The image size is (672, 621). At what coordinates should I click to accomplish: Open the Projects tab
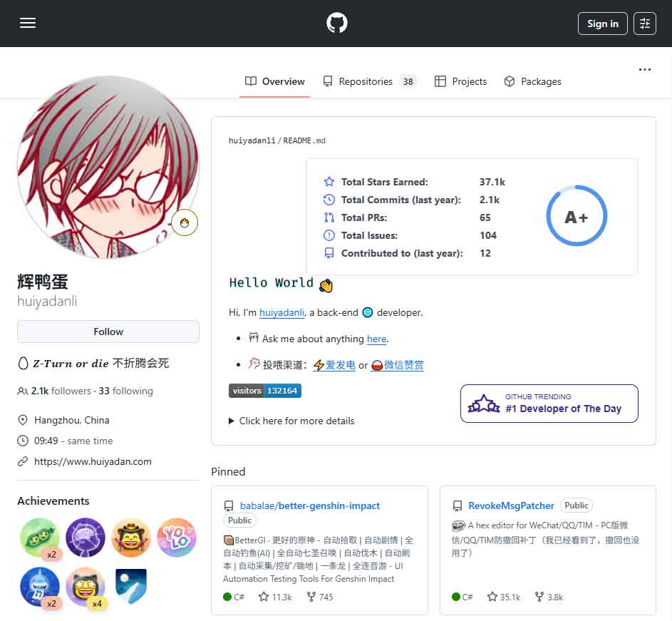(461, 81)
